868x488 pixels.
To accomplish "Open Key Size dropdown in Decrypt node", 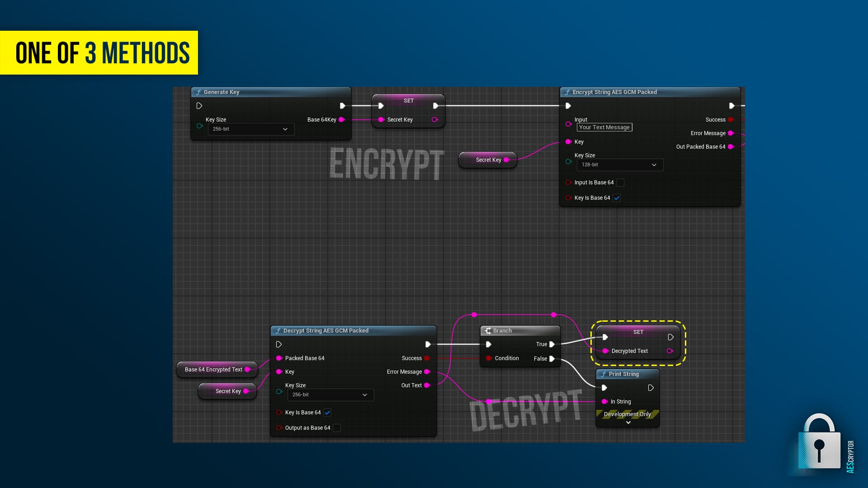I will pos(330,395).
